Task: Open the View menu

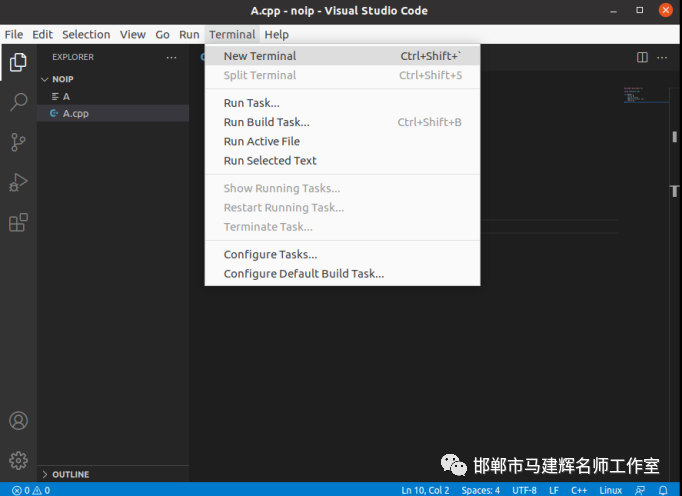Action: 133,34
